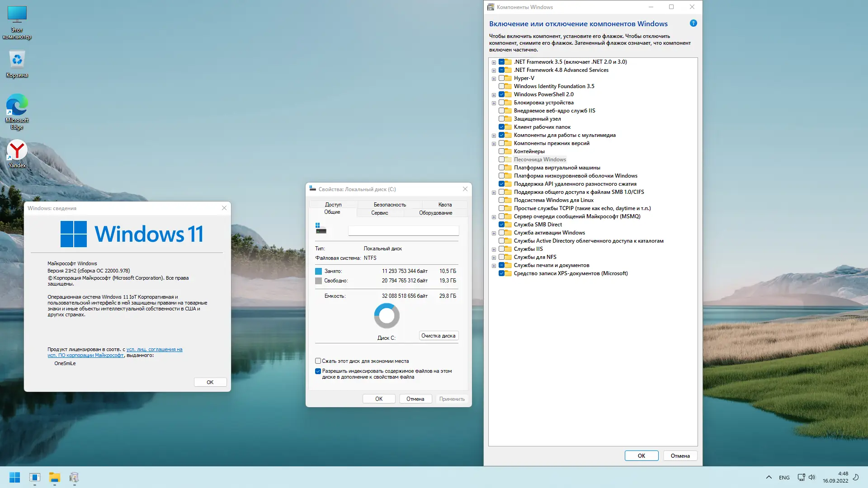
Task: Open the Microsoft license agreement link
Action: tap(154, 349)
